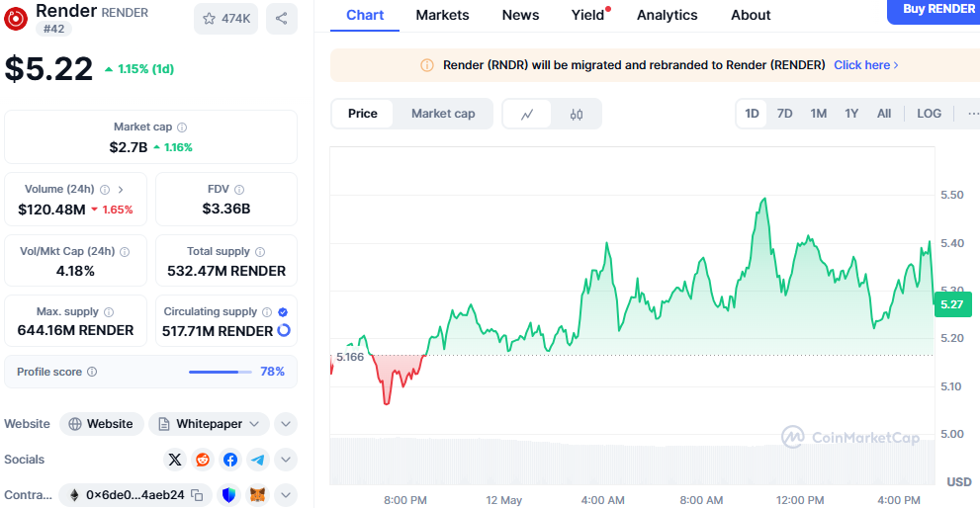Click the verified circulating supply badge
The height and width of the screenshot is (508, 980).
pyautogui.click(x=283, y=311)
